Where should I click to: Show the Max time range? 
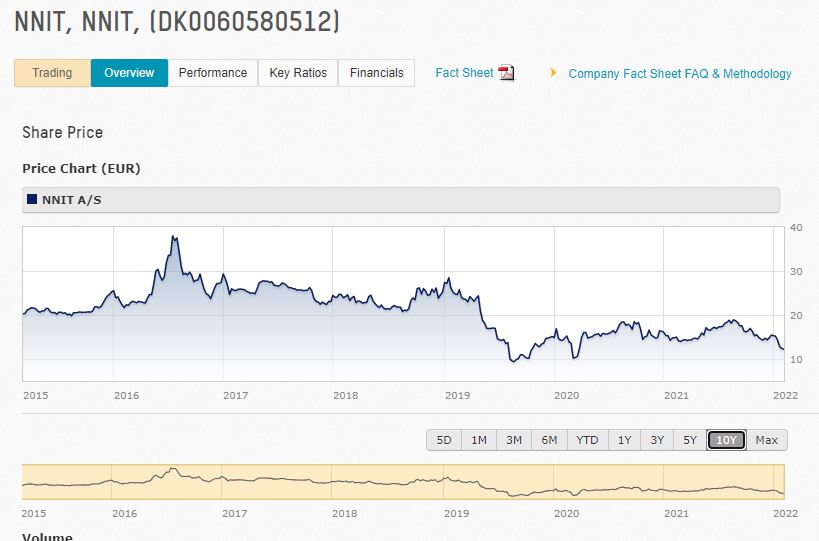tap(767, 440)
